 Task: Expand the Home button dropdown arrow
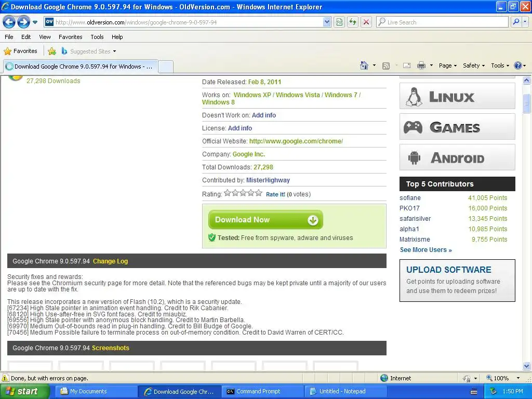[x=374, y=65]
